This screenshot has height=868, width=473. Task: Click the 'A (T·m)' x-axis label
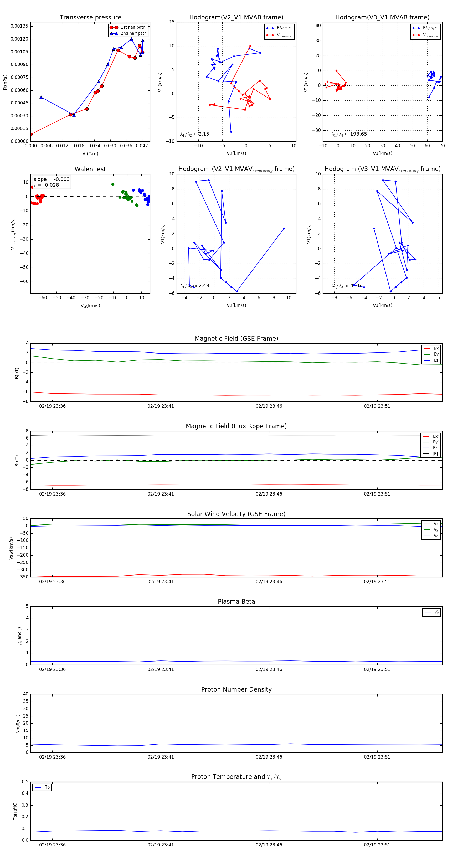[x=90, y=154]
